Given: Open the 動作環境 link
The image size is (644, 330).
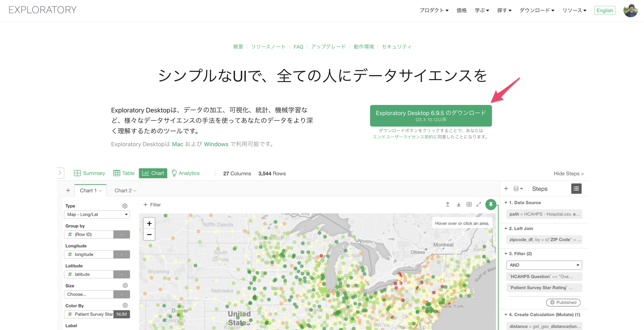Looking at the screenshot, I should [x=364, y=47].
